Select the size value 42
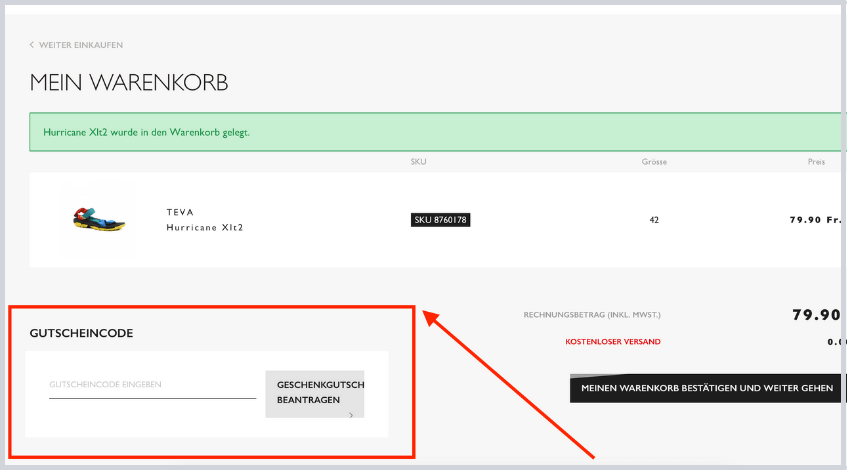Screen dimensions: 847x470 [654, 220]
